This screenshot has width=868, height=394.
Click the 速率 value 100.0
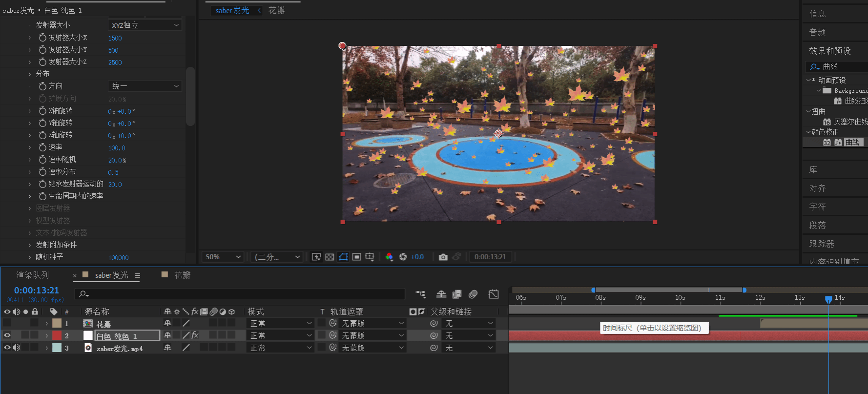(116, 148)
